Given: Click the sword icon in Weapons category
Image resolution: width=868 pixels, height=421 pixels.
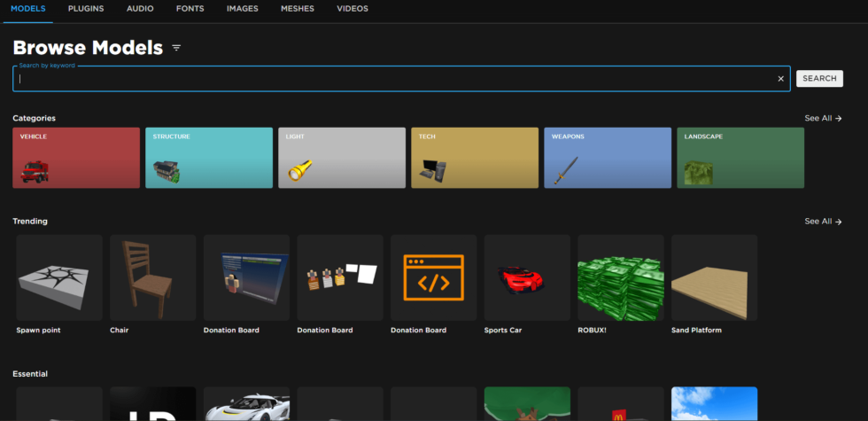Looking at the screenshot, I should (x=566, y=170).
